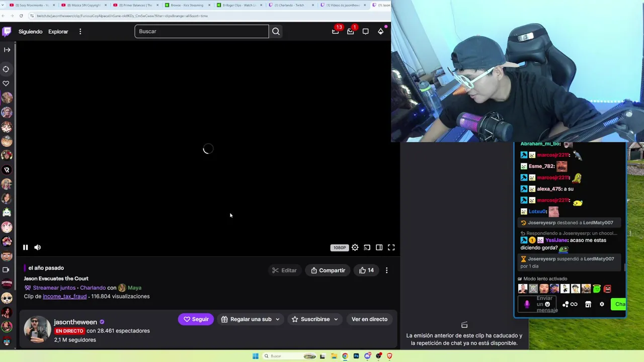Screen dimensions: 644x362
Task: Open whispers chat bubble icon
Action: tap(365, 31)
